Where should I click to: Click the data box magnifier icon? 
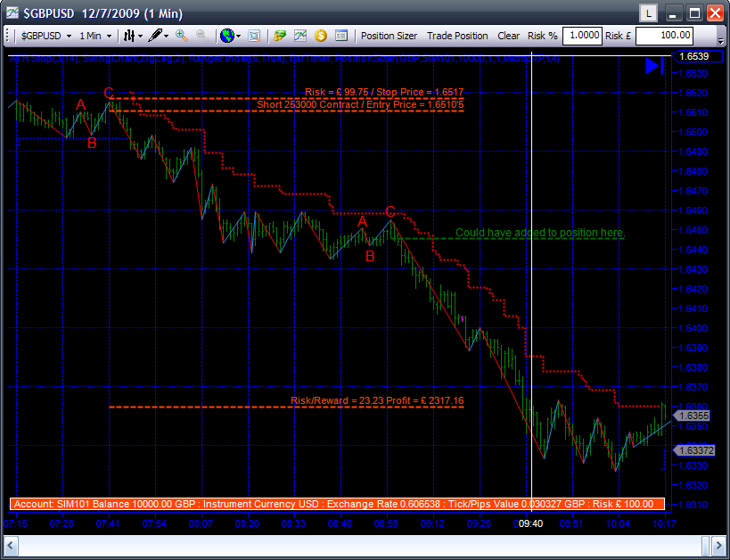coord(254,36)
